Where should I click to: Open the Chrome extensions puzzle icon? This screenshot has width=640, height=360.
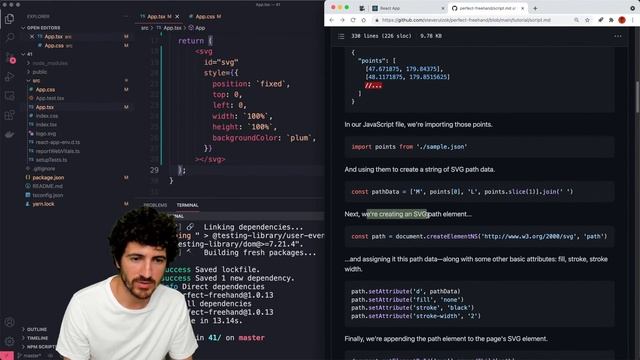click(611, 20)
